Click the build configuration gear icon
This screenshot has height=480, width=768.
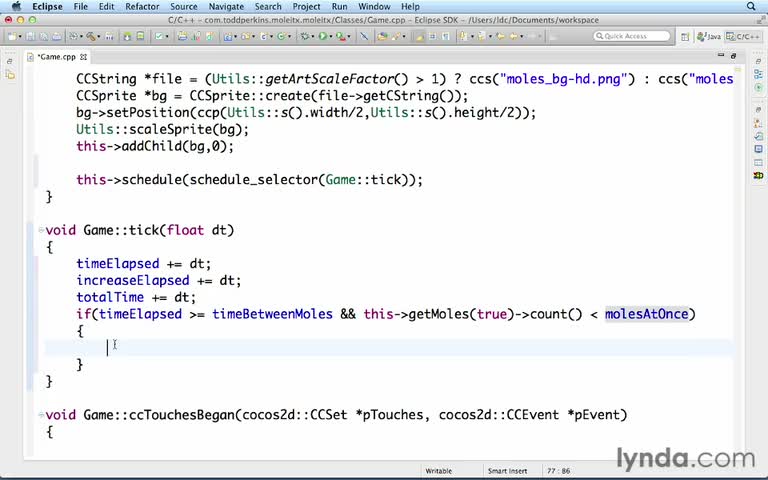click(x=73, y=36)
